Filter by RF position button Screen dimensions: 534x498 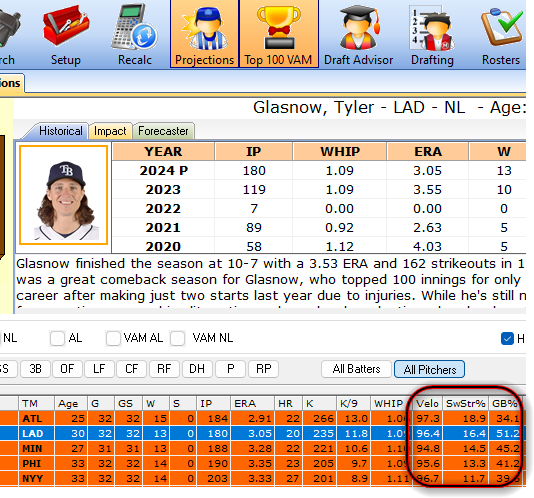click(164, 369)
